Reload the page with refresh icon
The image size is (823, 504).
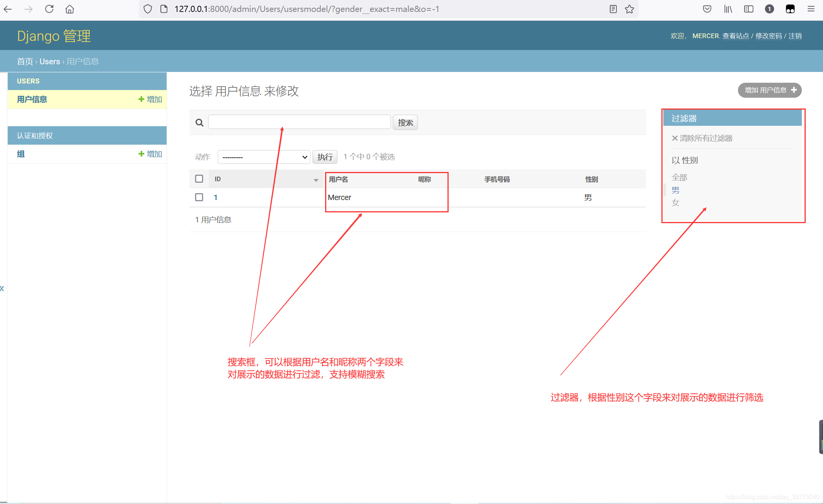click(49, 9)
